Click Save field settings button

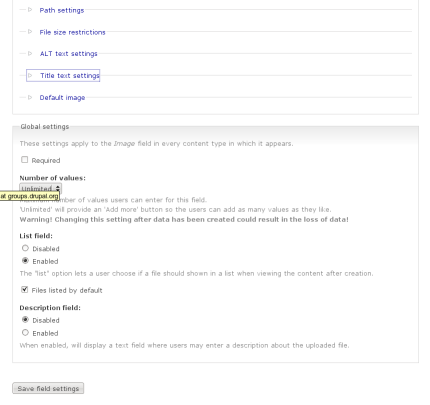coord(48,388)
